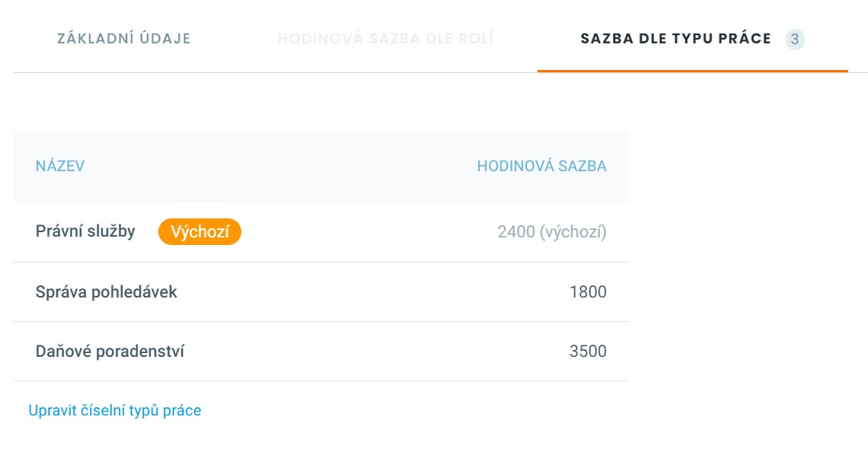Select the Správa pohledávek work type name
The image size is (868, 452).
pos(106,291)
